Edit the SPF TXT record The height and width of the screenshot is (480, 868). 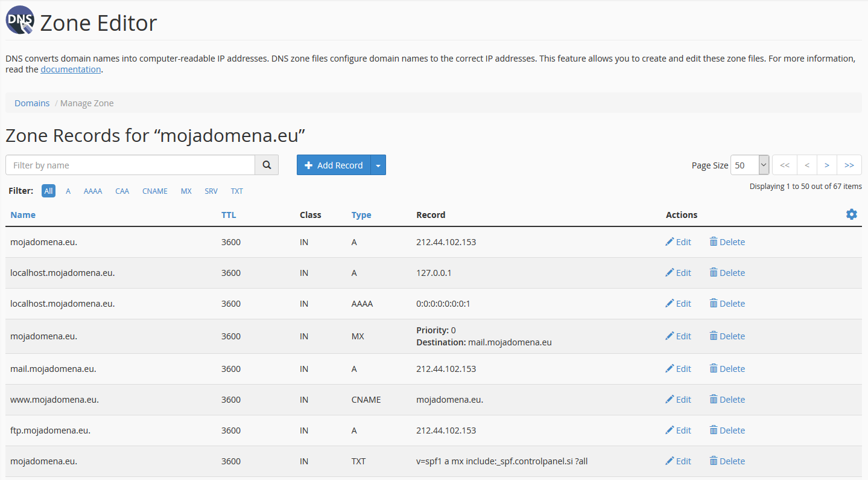tap(678, 461)
